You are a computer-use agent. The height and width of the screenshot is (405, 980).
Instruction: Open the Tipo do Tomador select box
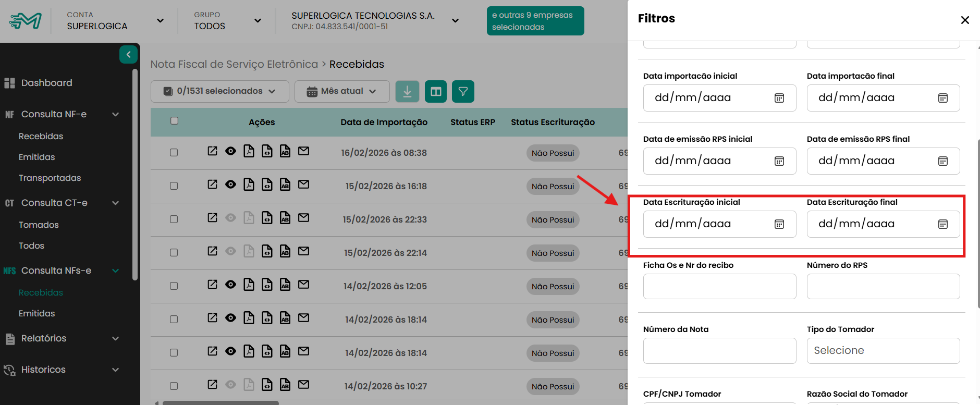[x=883, y=351]
